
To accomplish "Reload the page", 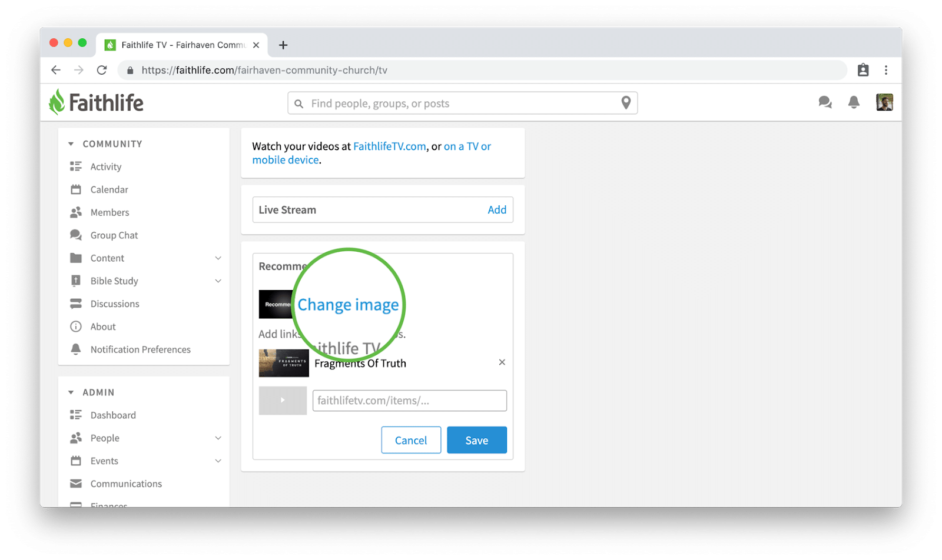I will click(102, 70).
